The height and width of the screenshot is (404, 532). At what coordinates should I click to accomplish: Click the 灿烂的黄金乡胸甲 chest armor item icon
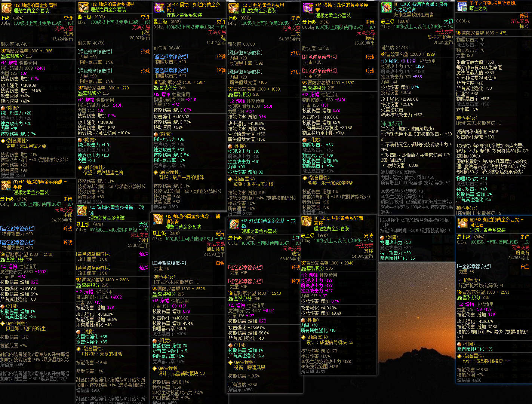tap(234, 8)
